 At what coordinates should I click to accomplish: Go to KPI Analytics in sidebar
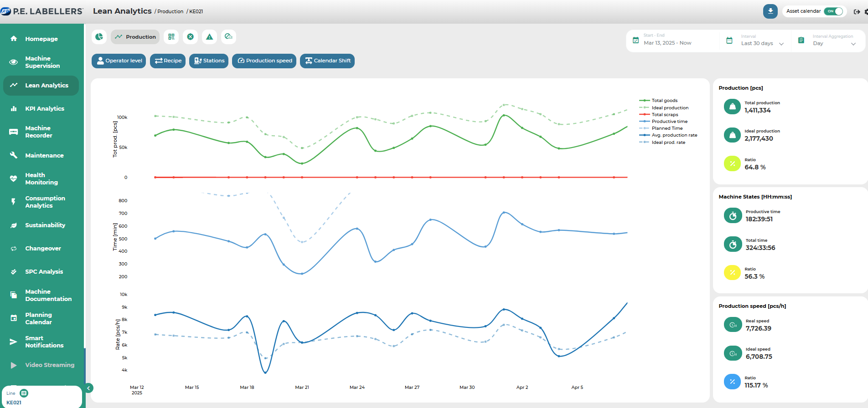(44, 109)
